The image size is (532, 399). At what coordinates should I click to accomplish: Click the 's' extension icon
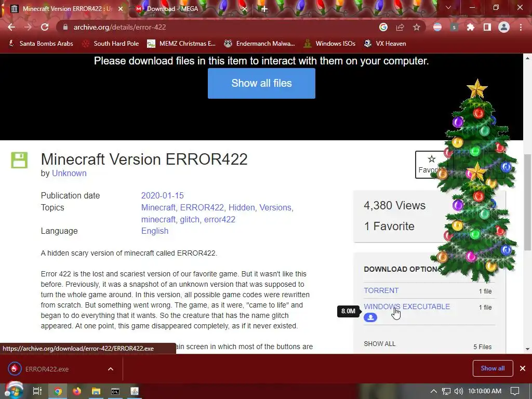[x=454, y=27]
